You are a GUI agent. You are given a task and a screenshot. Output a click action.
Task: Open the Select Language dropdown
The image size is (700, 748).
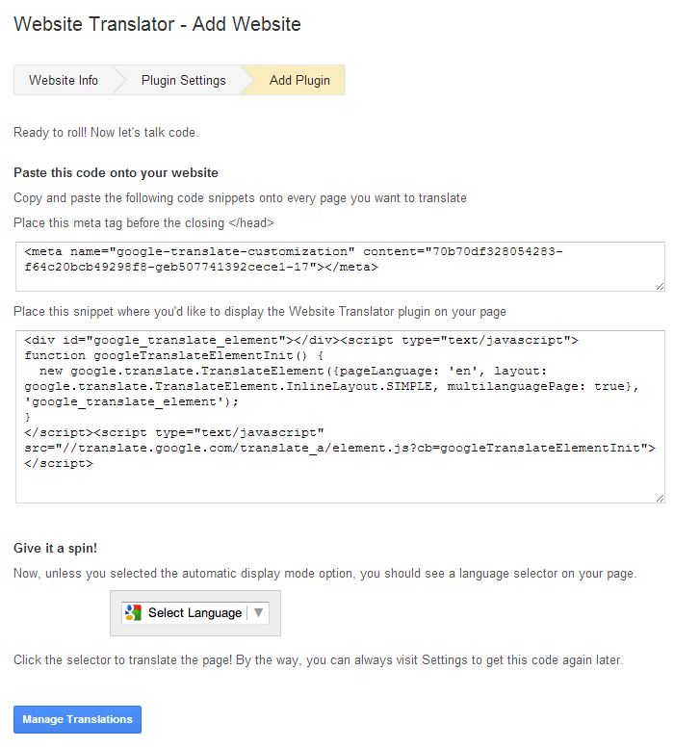(x=195, y=613)
